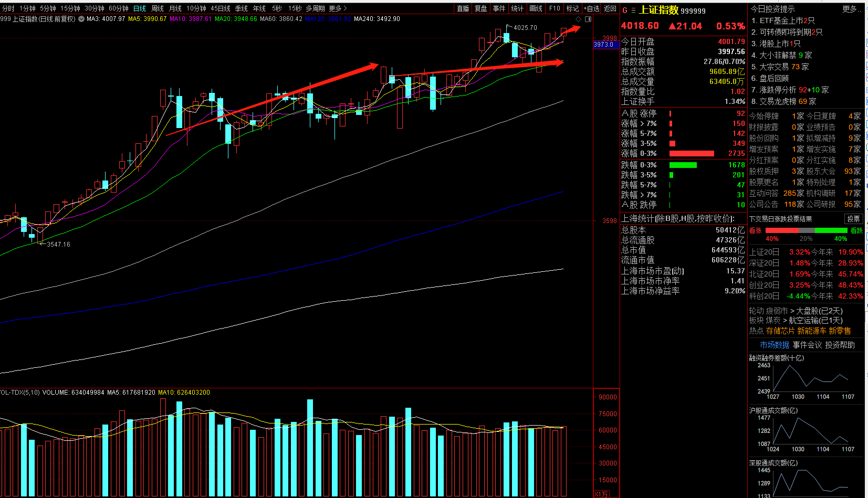This screenshot has height=498, width=868.
Task: Select the 45日线 period tab
Action: click(x=221, y=8)
